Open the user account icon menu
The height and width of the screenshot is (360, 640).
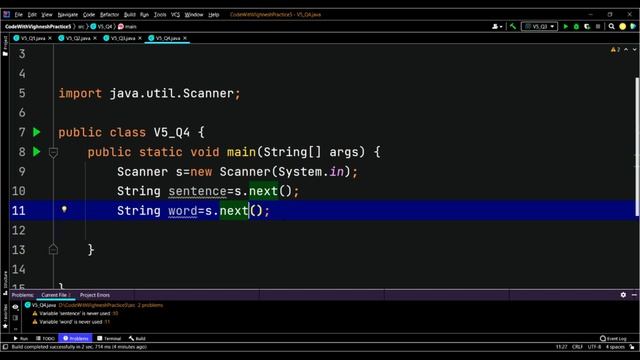(x=497, y=27)
